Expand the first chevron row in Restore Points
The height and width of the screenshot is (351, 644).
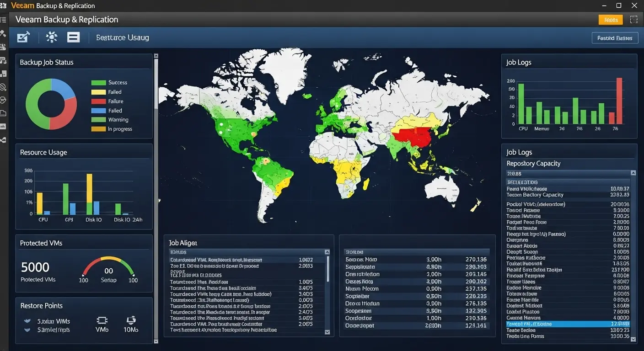coord(27,321)
